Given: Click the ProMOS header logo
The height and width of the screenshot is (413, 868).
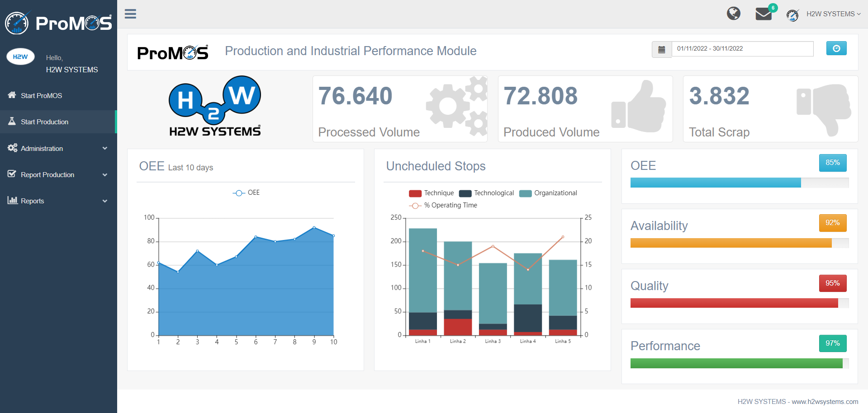Looking at the screenshot, I should pos(173,52).
